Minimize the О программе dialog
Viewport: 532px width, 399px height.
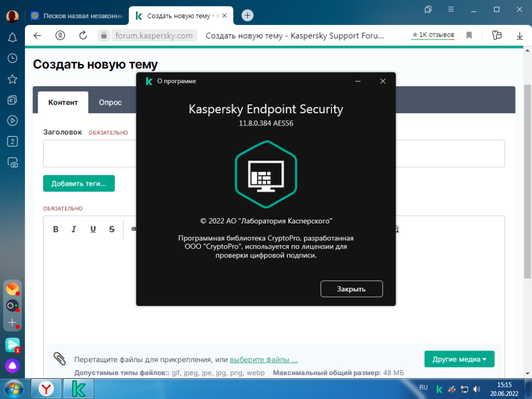point(358,81)
